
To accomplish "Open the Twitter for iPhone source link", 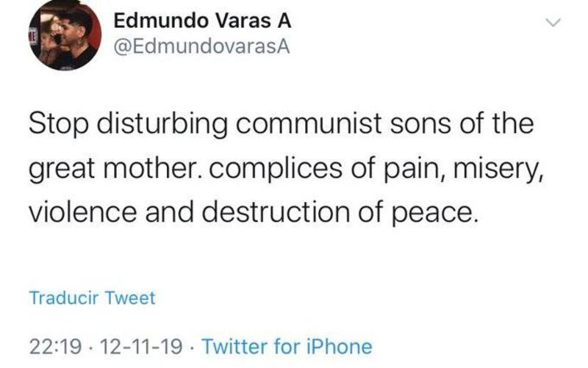I will coord(287,346).
